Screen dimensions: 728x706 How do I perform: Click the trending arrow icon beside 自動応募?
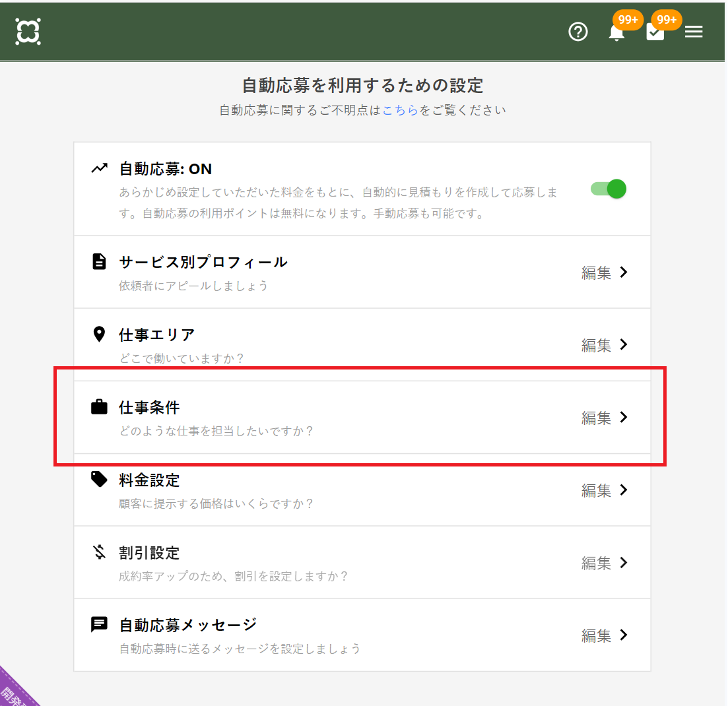[x=99, y=168]
